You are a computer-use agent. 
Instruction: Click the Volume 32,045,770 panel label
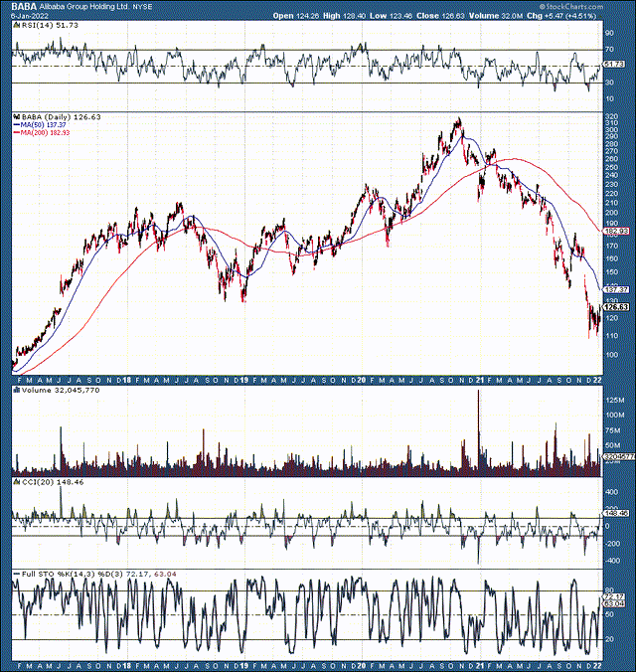tap(61, 391)
